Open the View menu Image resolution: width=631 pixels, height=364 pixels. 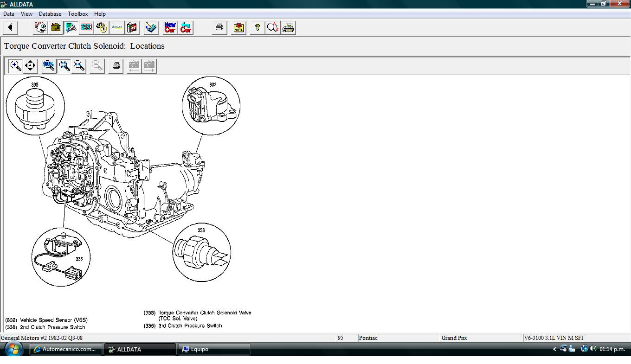26,14
